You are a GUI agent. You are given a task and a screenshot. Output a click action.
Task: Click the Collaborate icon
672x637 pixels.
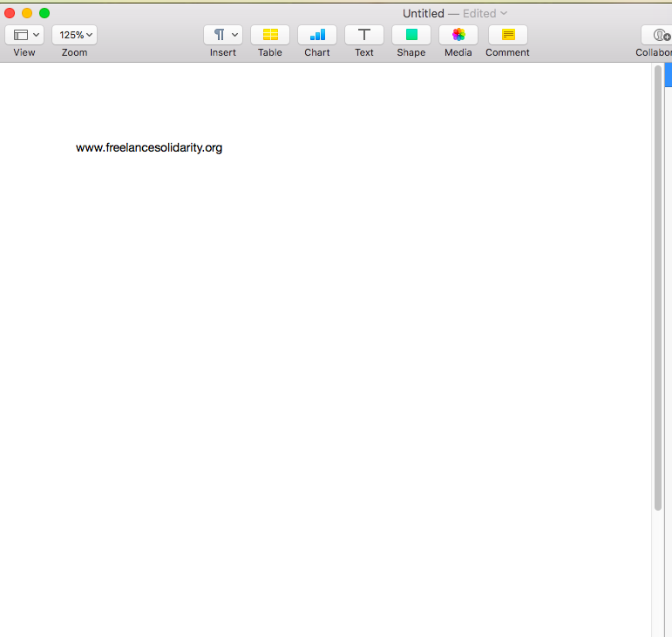tap(657, 35)
